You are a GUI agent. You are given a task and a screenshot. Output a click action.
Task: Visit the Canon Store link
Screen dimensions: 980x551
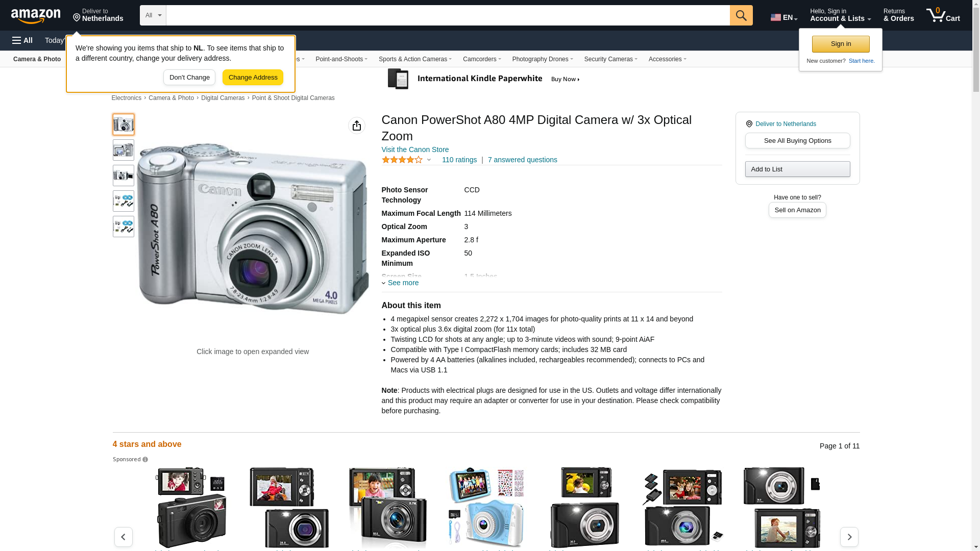pyautogui.click(x=415, y=149)
